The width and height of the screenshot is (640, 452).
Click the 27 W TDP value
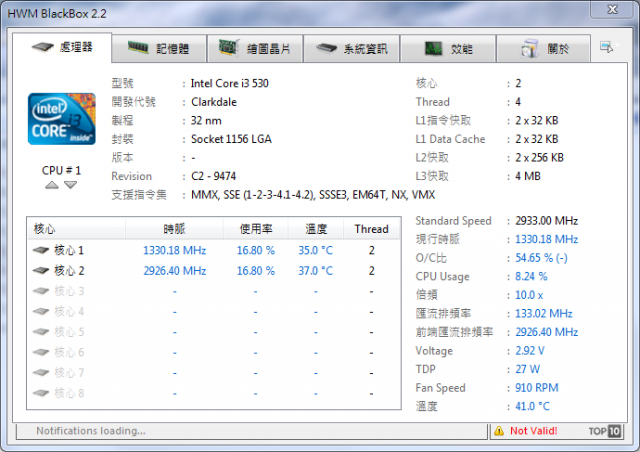click(x=527, y=369)
